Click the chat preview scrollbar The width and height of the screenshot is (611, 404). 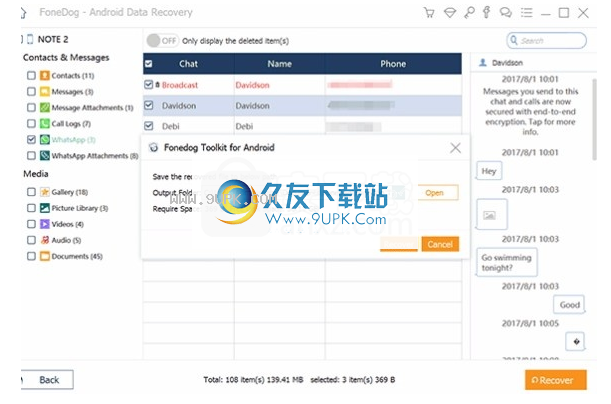coord(594,120)
